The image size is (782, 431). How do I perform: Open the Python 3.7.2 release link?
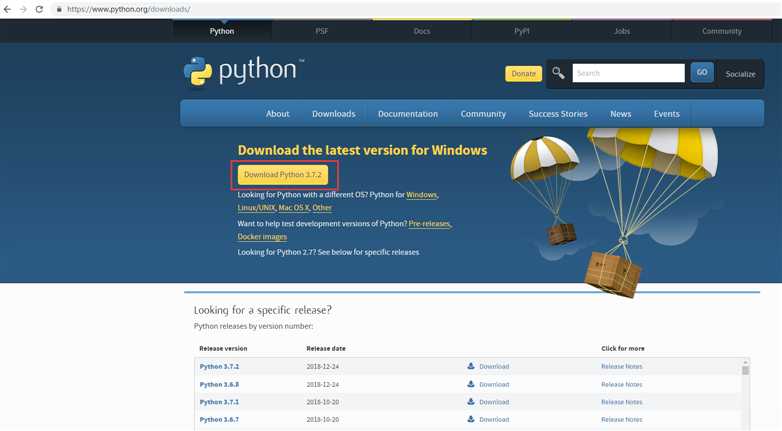coord(219,366)
